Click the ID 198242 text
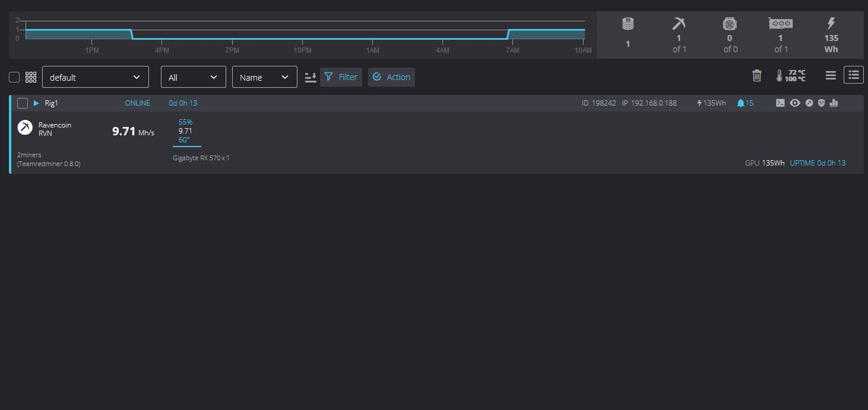868x410 pixels. [x=599, y=103]
